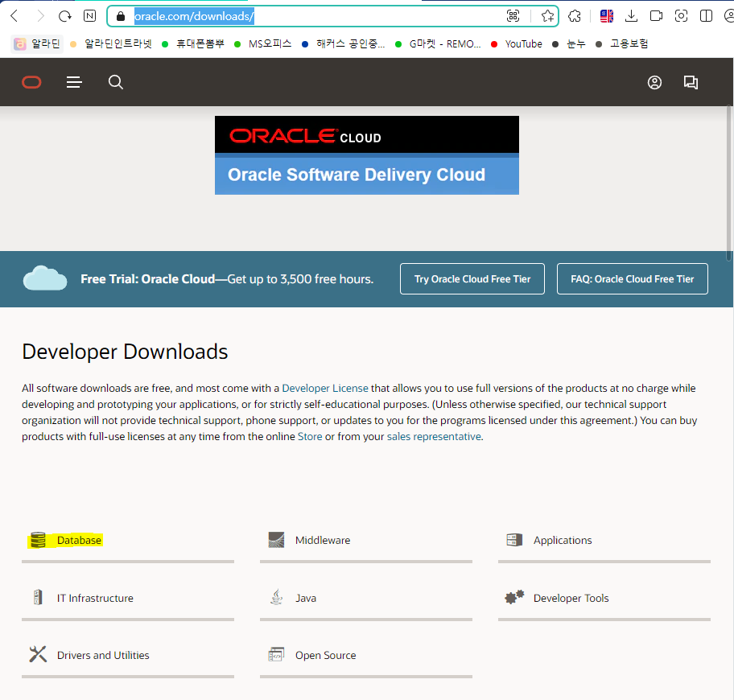Click the Middleware category icon
Screen dimensions: 734x700
276,540
